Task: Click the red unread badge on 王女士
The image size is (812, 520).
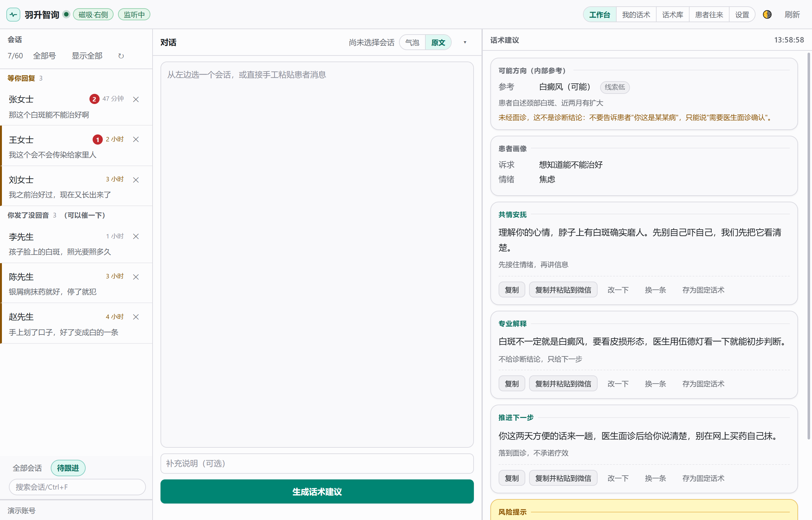Action: pos(98,140)
